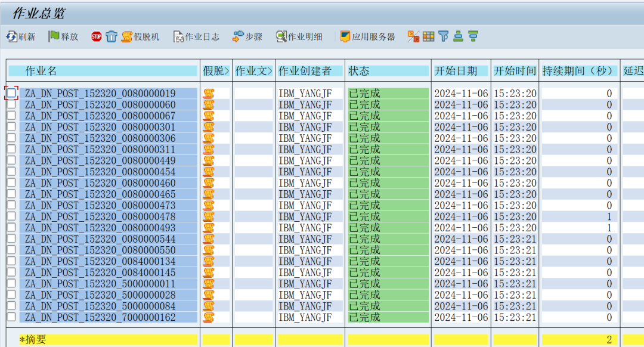Screen dimensions: 644x347
Task: Open the grid layout change icon
Action: pos(428,36)
